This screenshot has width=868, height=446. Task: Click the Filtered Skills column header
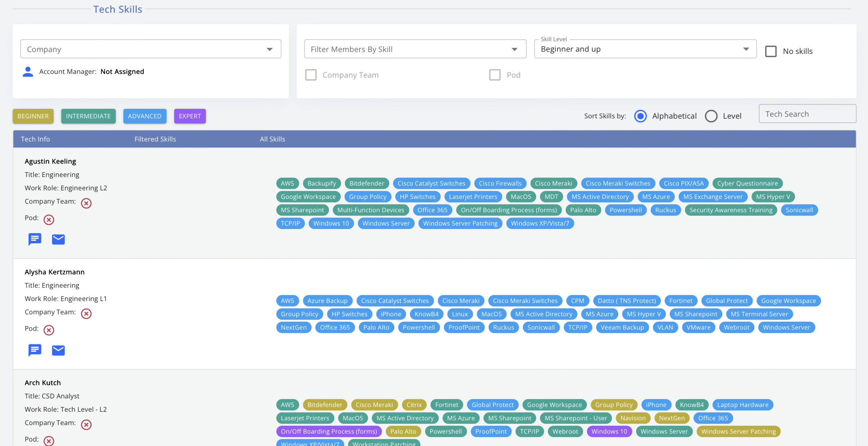click(155, 139)
